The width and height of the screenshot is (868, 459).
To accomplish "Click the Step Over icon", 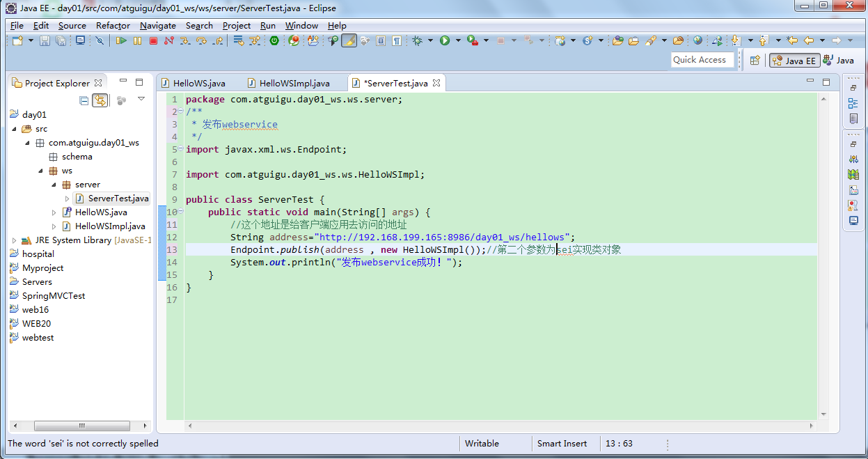I will [x=202, y=40].
